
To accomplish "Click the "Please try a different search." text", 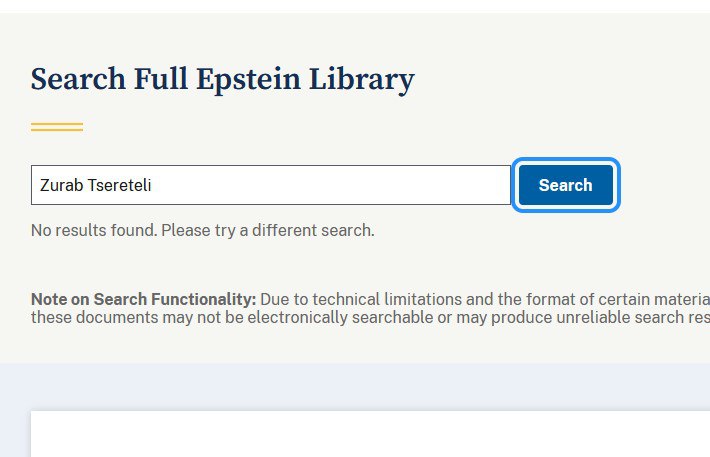I will 268,230.
